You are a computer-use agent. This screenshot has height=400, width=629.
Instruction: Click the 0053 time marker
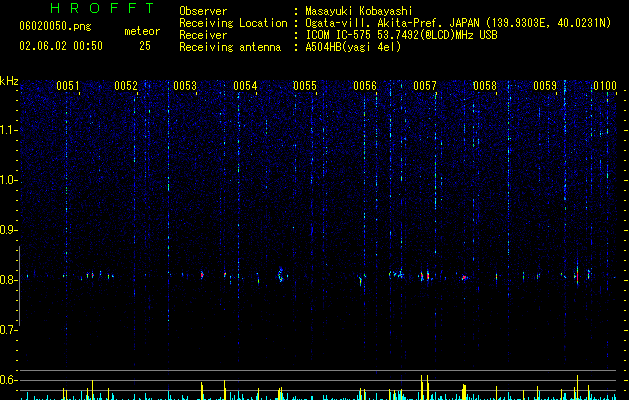(x=185, y=86)
